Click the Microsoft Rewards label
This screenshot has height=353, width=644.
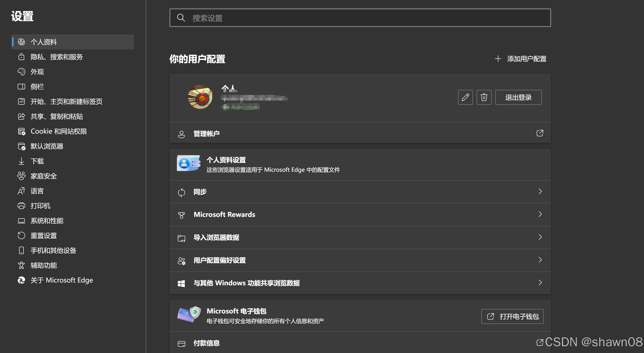pos(224,214)
